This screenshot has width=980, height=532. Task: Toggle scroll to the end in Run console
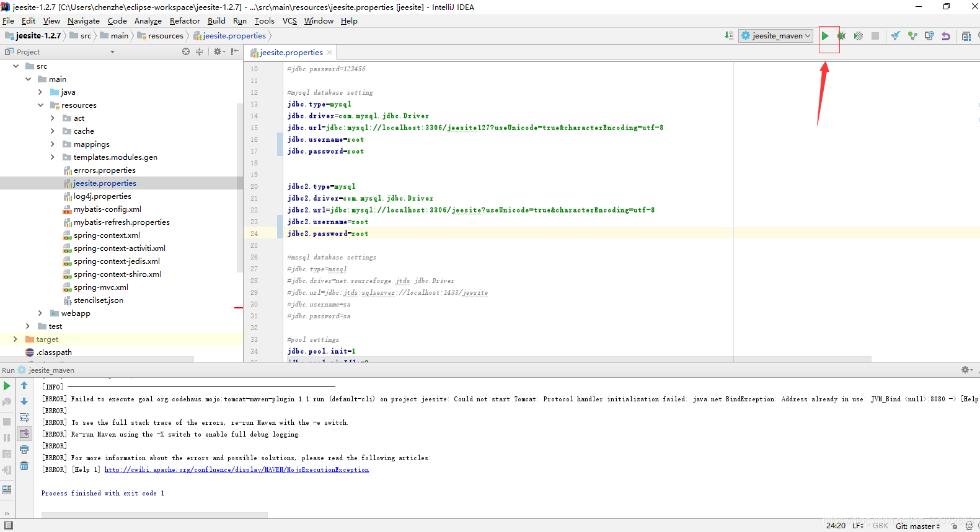[x=24, y=434]
